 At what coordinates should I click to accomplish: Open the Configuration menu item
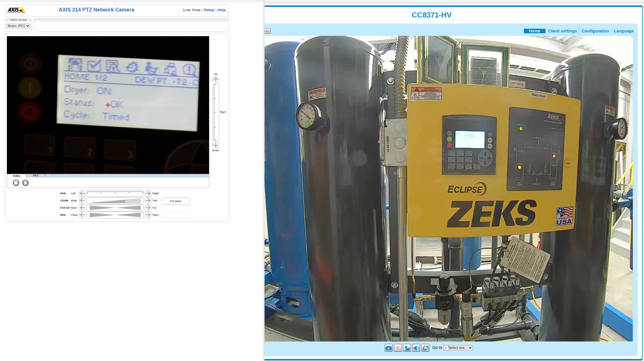(595, 31)
